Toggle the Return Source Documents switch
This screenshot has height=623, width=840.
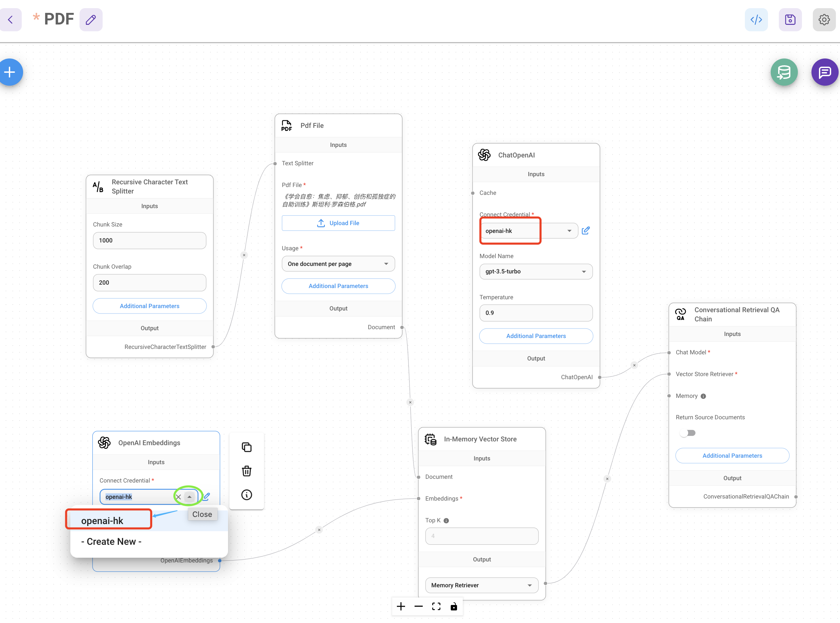pyautogui.click(x=688, y=433)
